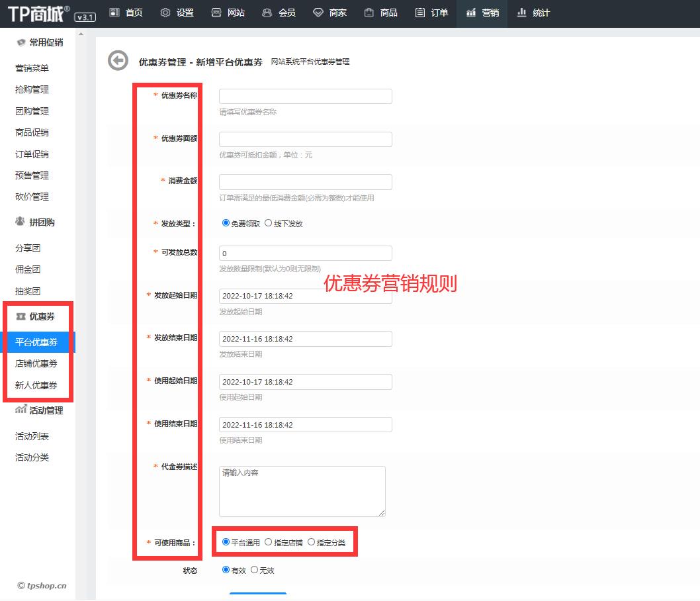Open 店铺优惠券 in the sidebar
This screenshot has width=700, height=601.
(x=36, y=363)
